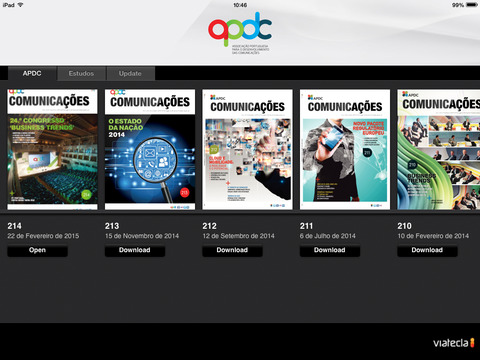This screenshot has height=360, width=480.
Task: Tap the issue 210 Business Trends cover
Action: coord(439,149)
